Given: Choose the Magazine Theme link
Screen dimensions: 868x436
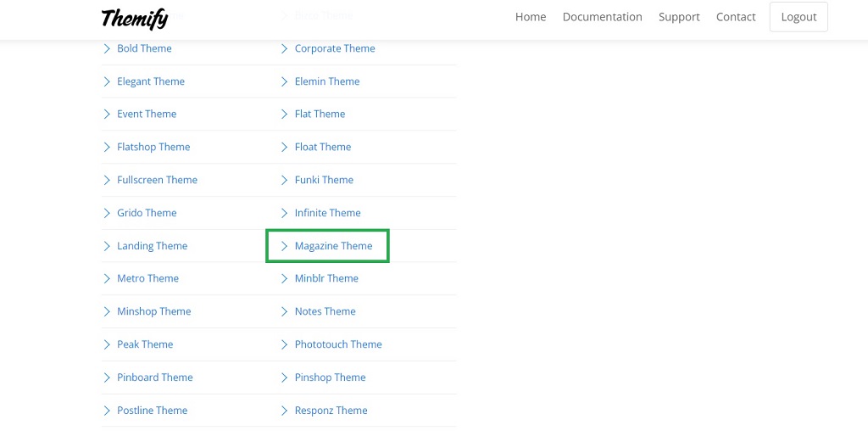Looking at the screenshot, I should tap(334, 246).
